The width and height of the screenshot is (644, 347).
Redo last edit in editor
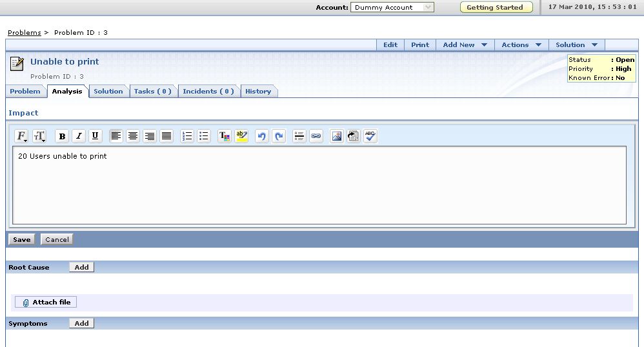click(x=279, y=136)
